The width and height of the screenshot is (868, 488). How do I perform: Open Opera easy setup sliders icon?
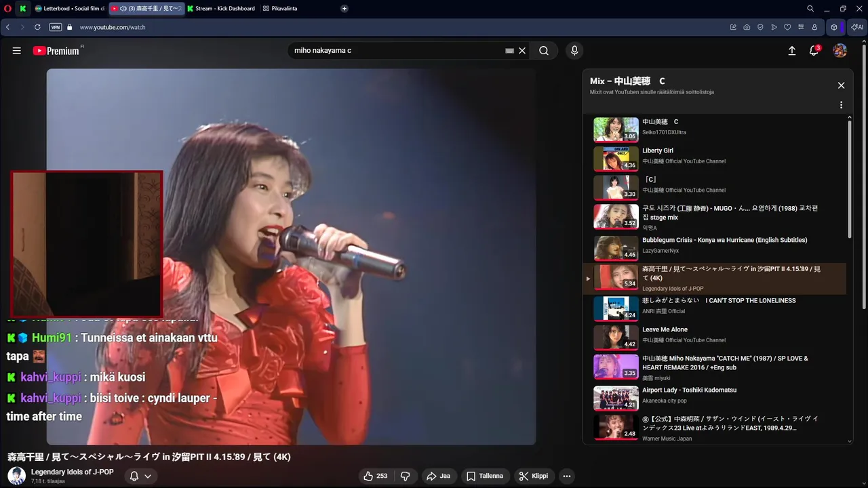click(801, 27)
